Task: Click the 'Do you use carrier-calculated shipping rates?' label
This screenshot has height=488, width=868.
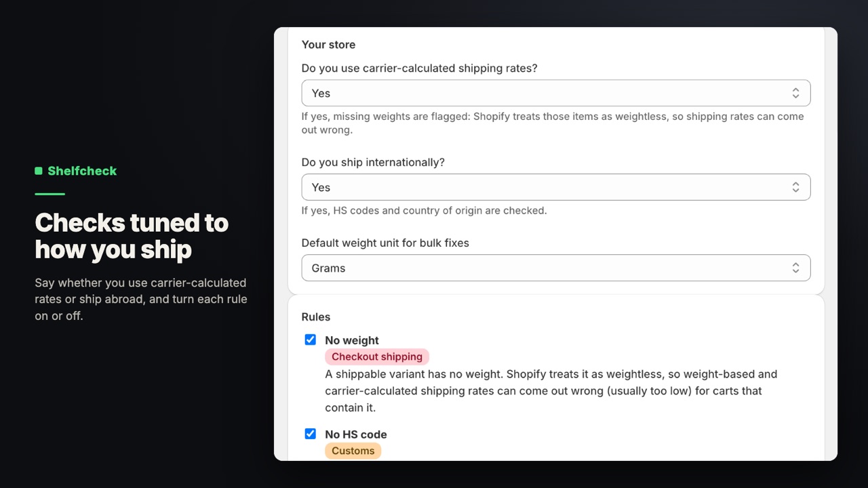Action: coord(420,68)
